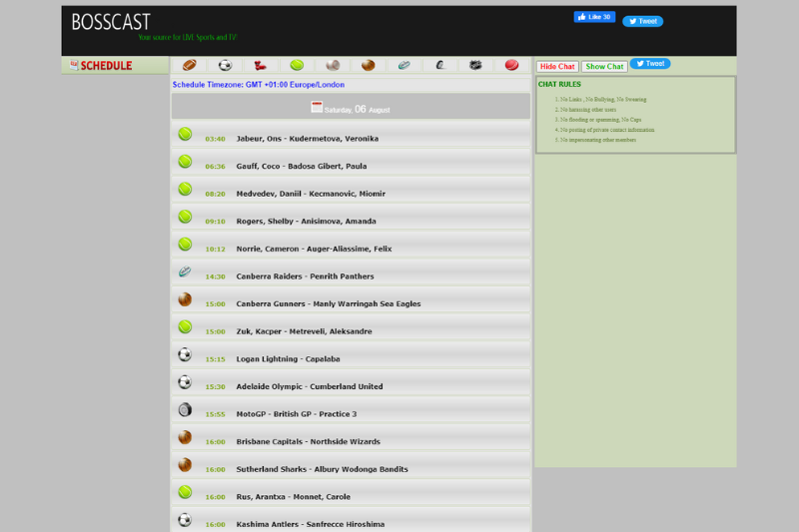Click the 15:55 time on MotoGP row
The image size is (799, 532).
215,414
